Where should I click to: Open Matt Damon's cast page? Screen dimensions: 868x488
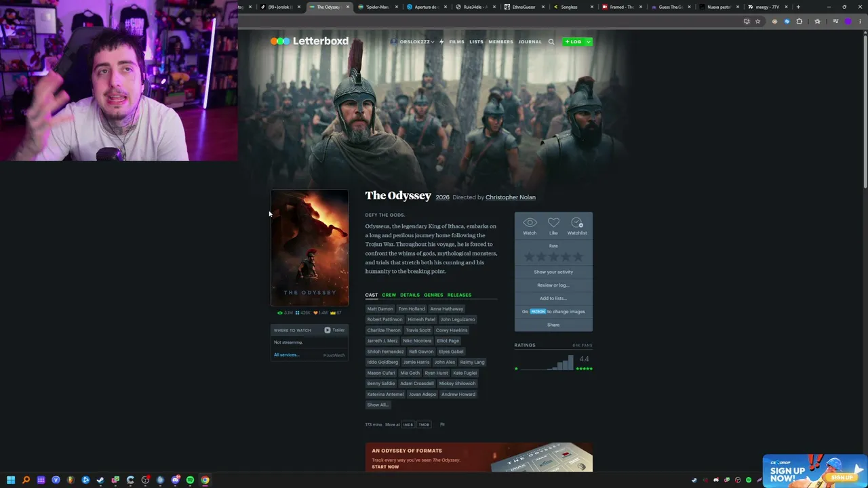point(380,309)
